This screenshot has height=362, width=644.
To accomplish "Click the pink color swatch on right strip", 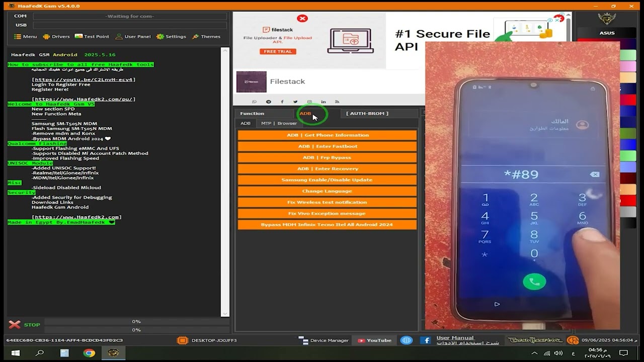I will click(x=628, y=66).
